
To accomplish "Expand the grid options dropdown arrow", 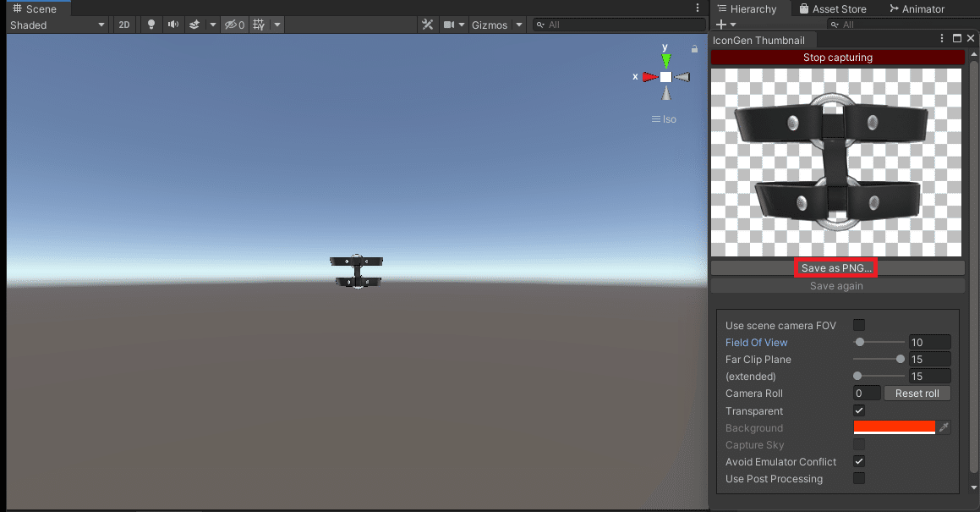I will (276, 25).
